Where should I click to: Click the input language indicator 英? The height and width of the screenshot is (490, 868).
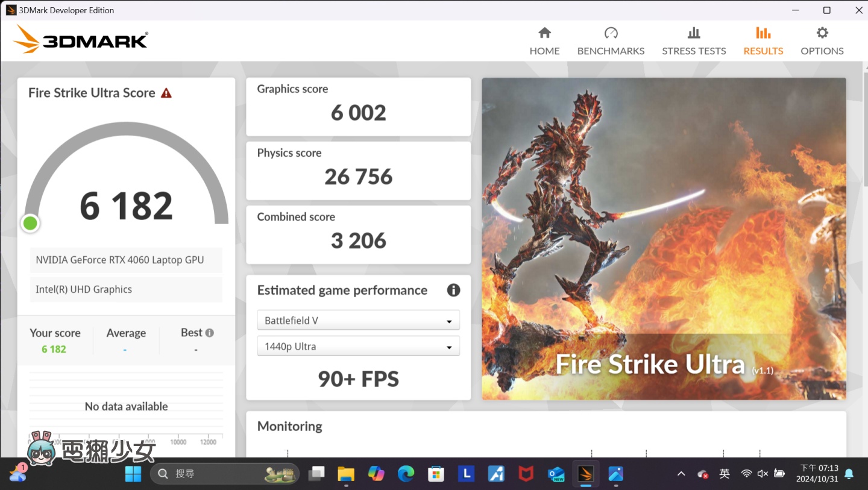tap(725, 474)
